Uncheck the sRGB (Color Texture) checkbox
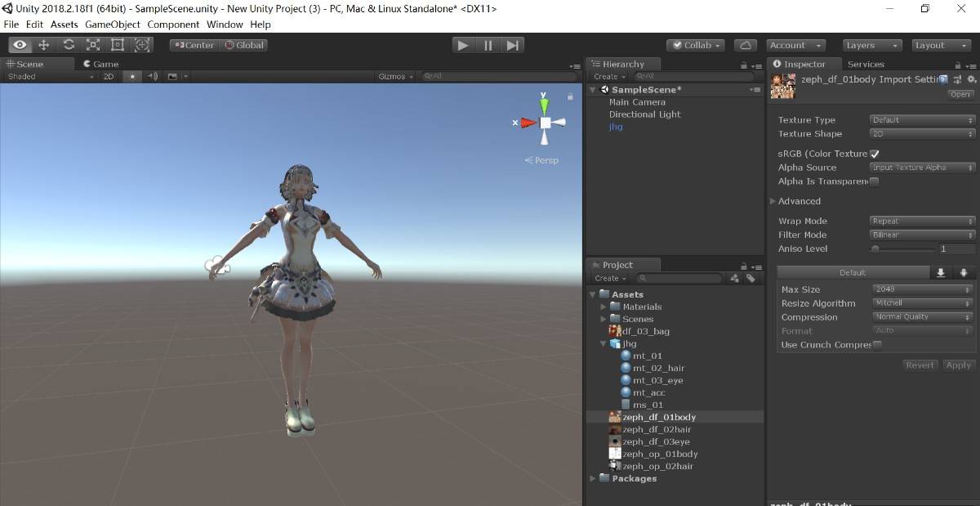Viewport: 980px width, 506px height. (875, 154)
